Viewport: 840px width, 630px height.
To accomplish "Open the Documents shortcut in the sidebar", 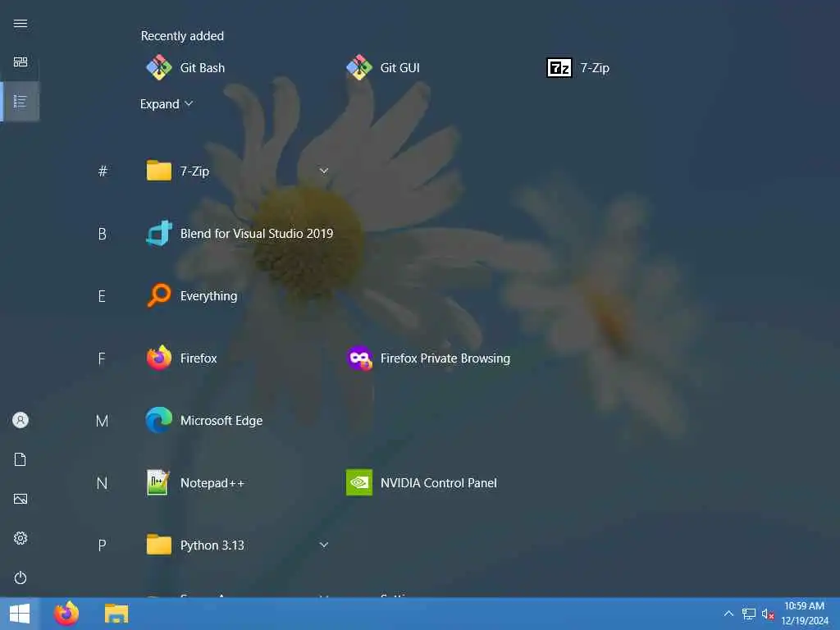I will 21,459.
